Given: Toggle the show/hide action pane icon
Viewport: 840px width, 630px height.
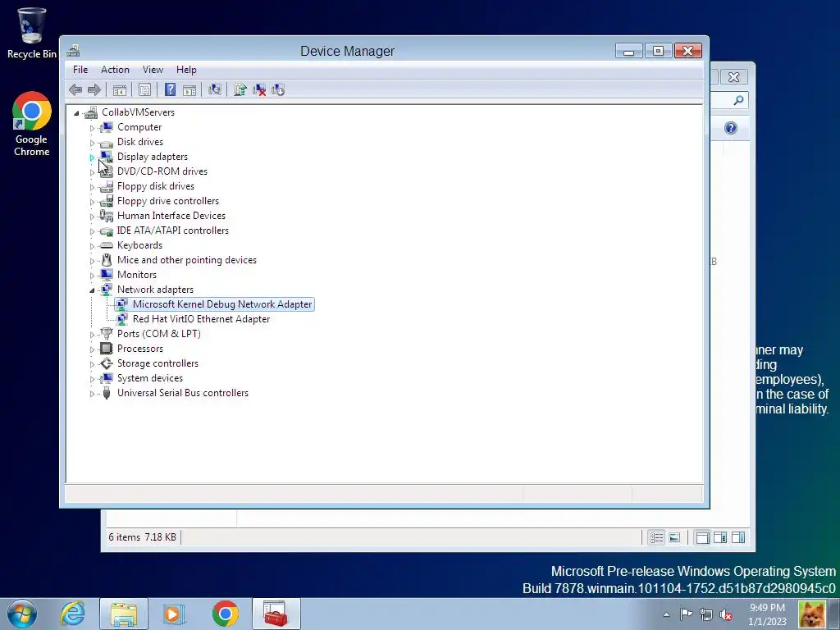Looking at the screenshot, I should 189,90.
